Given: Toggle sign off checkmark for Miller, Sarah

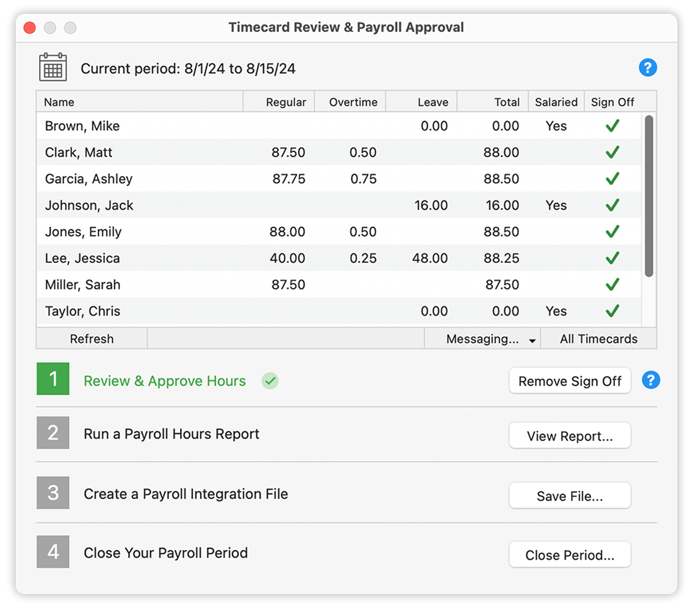Looking at the screenshot, I should (x=612, y=284).
